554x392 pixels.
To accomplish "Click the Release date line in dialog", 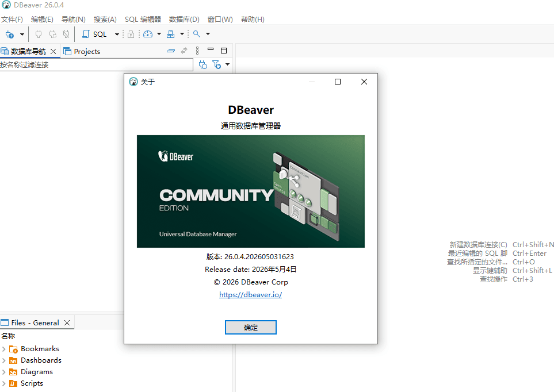I will tap(250, 270).
